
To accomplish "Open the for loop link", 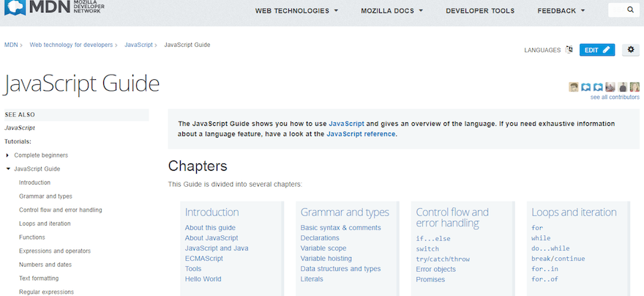I will [537, 228].
